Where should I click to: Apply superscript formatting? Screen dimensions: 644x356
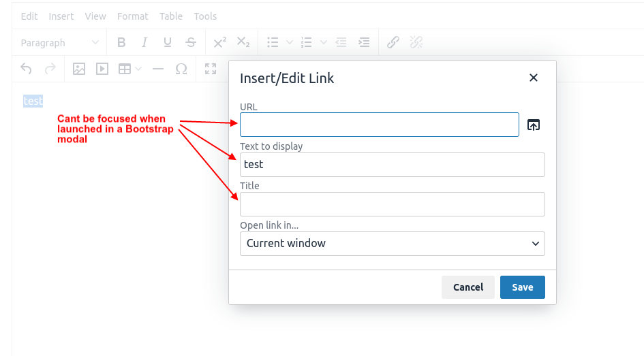coord(220,42)
